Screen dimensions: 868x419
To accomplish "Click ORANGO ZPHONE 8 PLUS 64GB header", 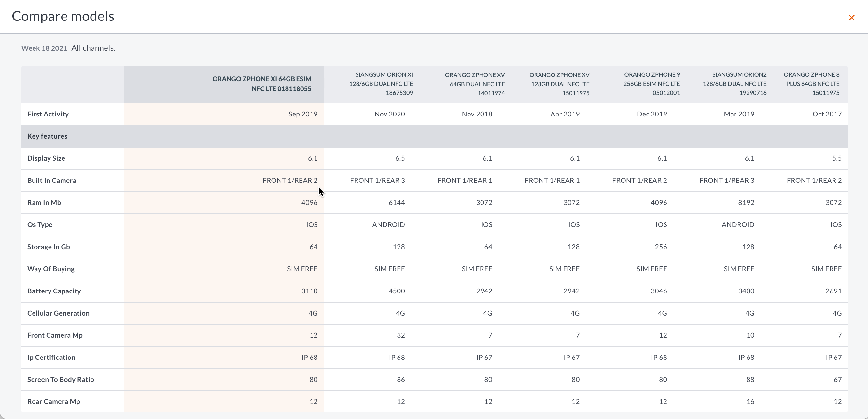I will pyautogui.click(x=811, y=84).
